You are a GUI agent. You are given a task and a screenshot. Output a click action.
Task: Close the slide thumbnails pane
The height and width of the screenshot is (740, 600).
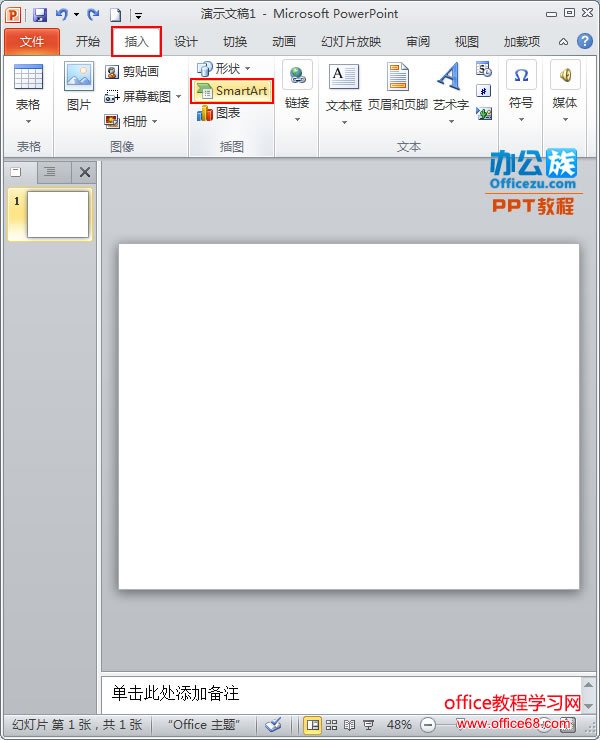85,172
